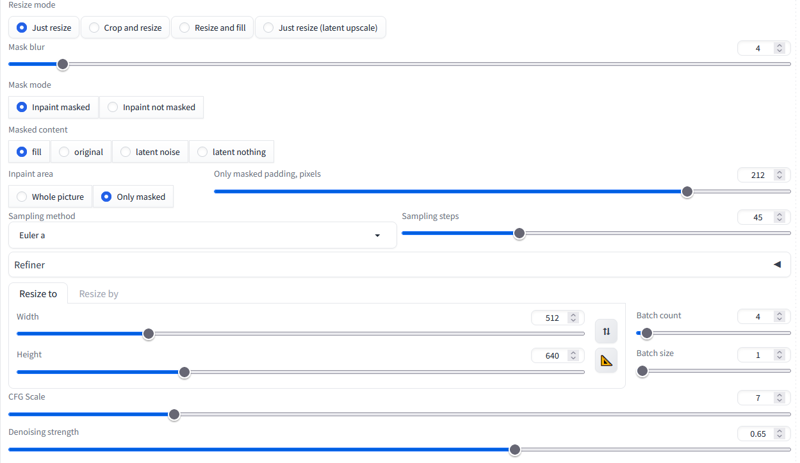Select Crop and resize mode
This screenshot has width=800, height=463.
(x=126, y=28)
